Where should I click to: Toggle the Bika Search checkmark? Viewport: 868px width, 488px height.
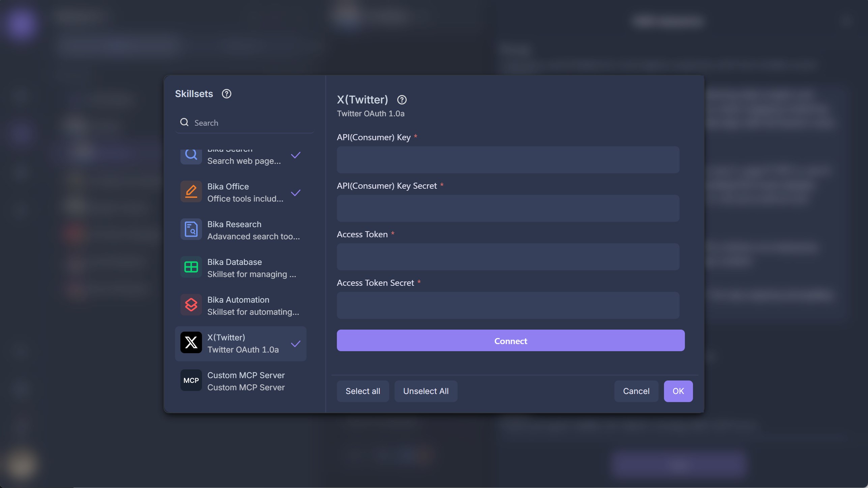tap(296, 155)
